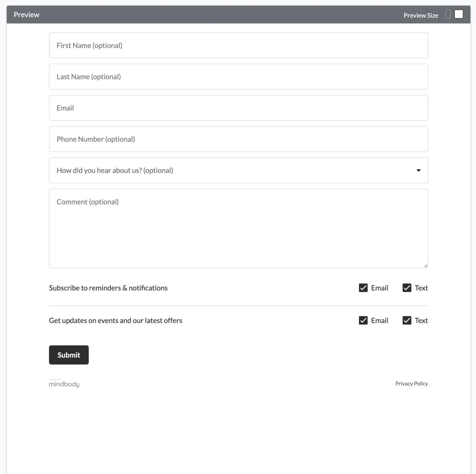Image resolution: width=476 pixels, height=474 pixels.
Task: Click the Submit button
Action: (69, 355)
